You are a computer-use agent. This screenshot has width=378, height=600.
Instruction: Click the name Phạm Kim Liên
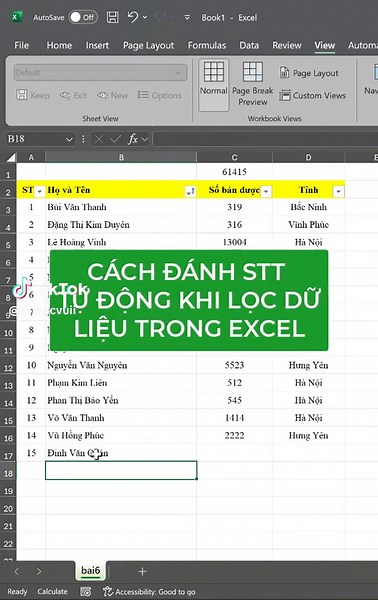[x=77, y=383]
